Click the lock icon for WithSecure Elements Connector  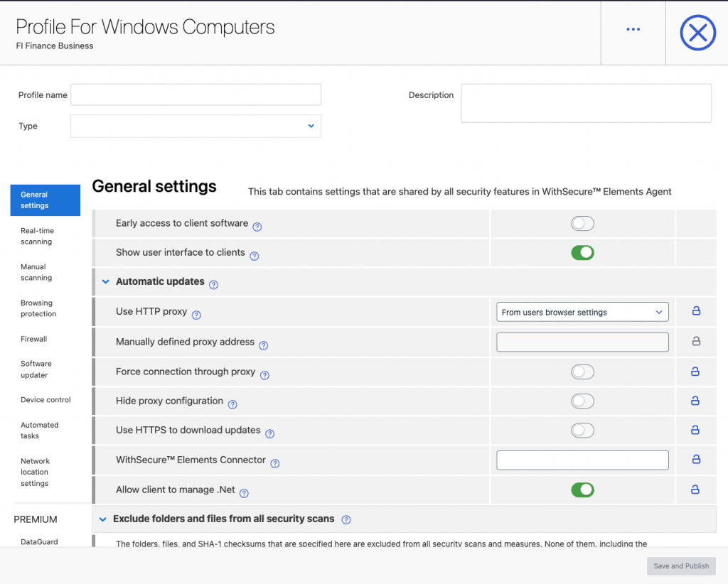pyautogui.click(x=696, y=459)
